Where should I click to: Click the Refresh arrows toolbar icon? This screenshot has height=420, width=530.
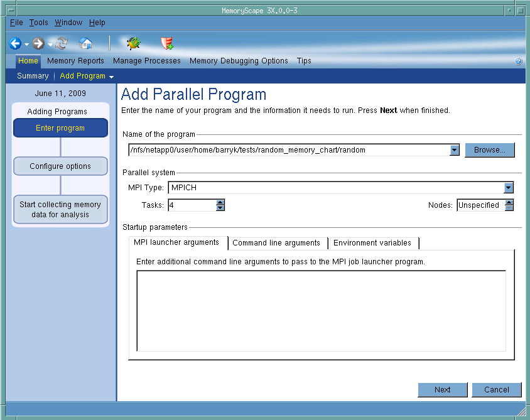[x=62, y=43]
